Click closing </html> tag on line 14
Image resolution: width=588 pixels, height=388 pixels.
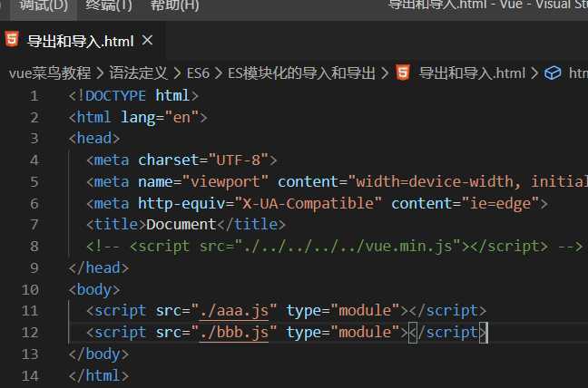[99, 376]
